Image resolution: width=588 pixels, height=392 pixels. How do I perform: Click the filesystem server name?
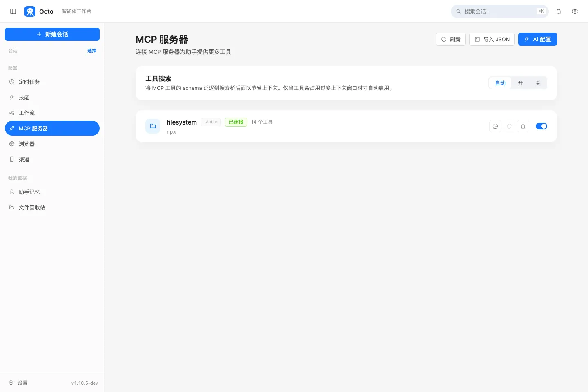point(182,122)
